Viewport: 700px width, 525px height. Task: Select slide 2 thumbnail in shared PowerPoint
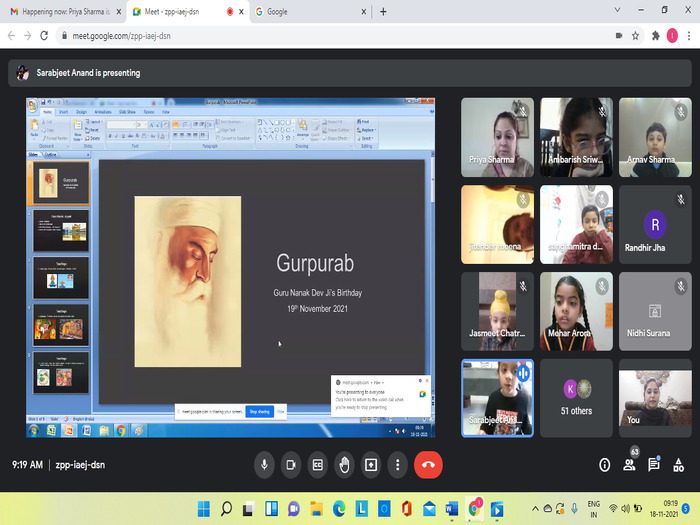click(61, 231)
